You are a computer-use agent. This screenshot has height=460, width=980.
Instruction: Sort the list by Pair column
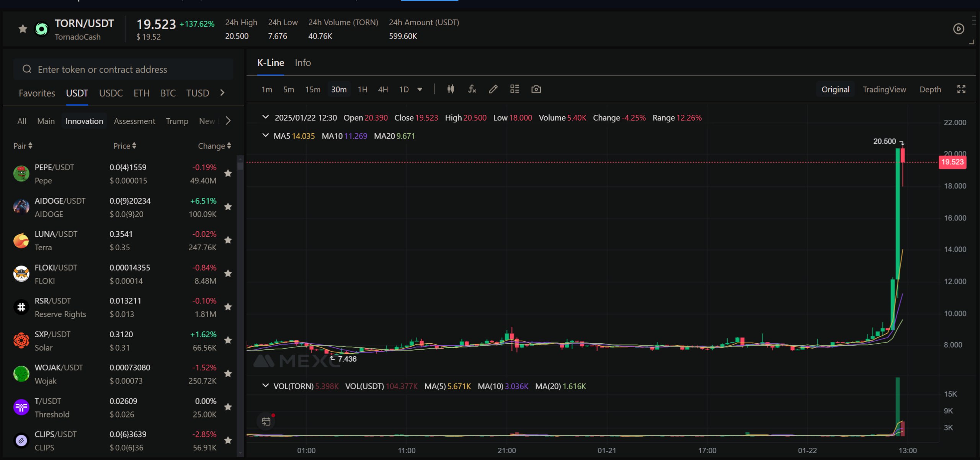pos(23,146)
